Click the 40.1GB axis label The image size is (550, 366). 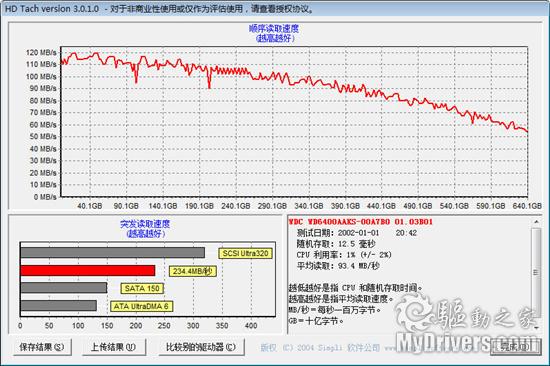(x=89, y=206)
